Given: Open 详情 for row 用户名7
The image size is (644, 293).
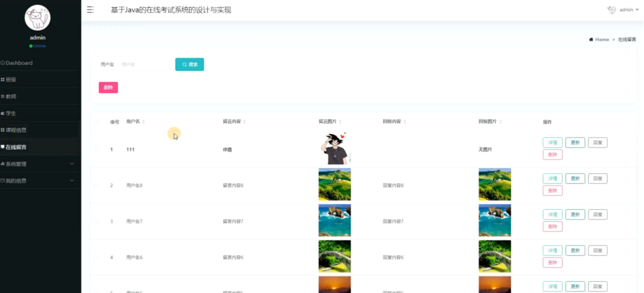Looking at the screenshot, I should click(x=553, y=215).
